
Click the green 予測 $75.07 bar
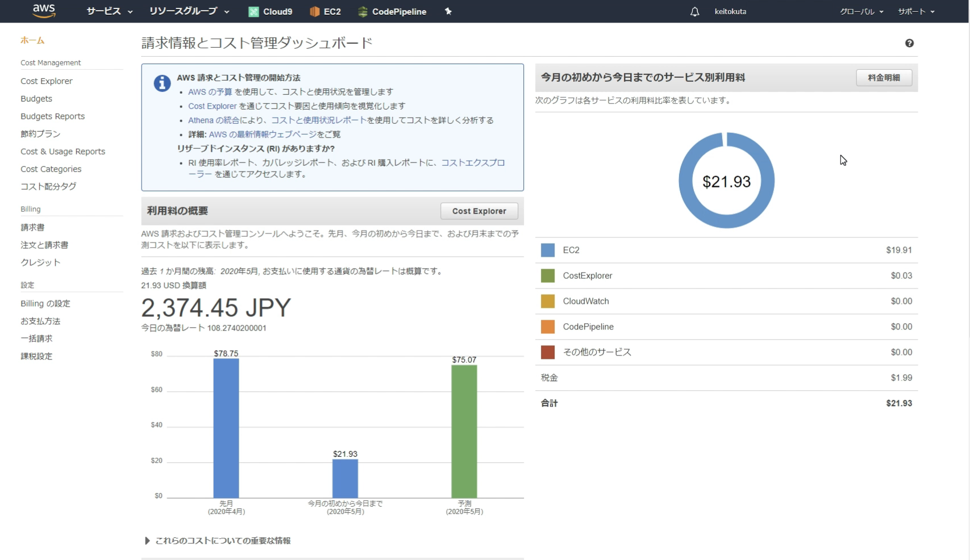(464, 432)
